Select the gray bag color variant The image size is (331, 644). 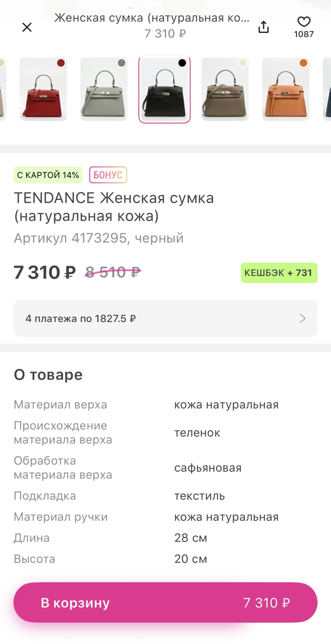[x=104, y=91]
